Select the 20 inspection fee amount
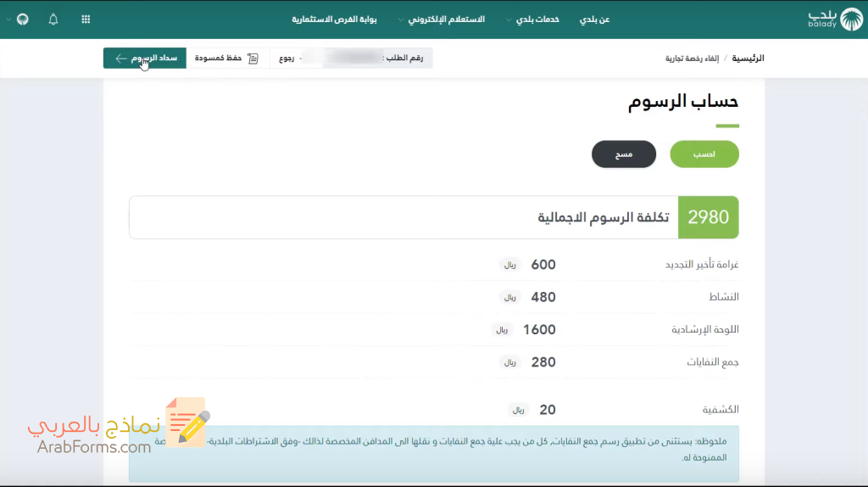 point(548,410)
